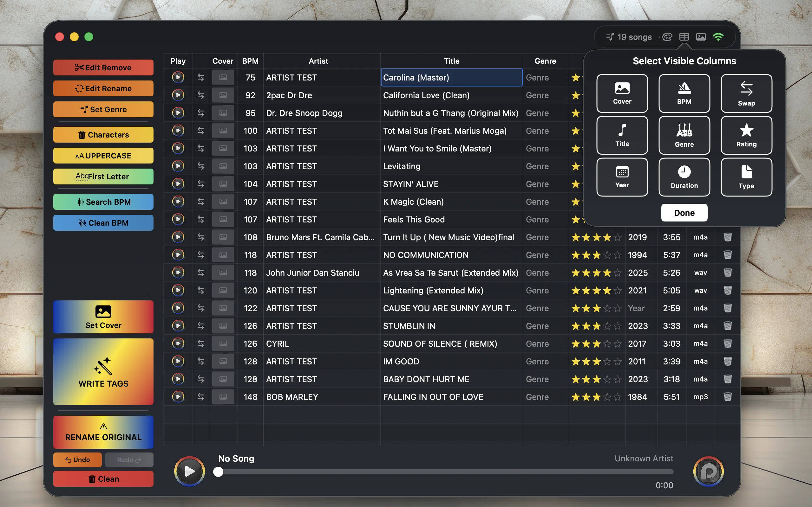Screen dimensions: 812x507
Task: Play the California Love (Clean) row
Action: coord(178,95)
